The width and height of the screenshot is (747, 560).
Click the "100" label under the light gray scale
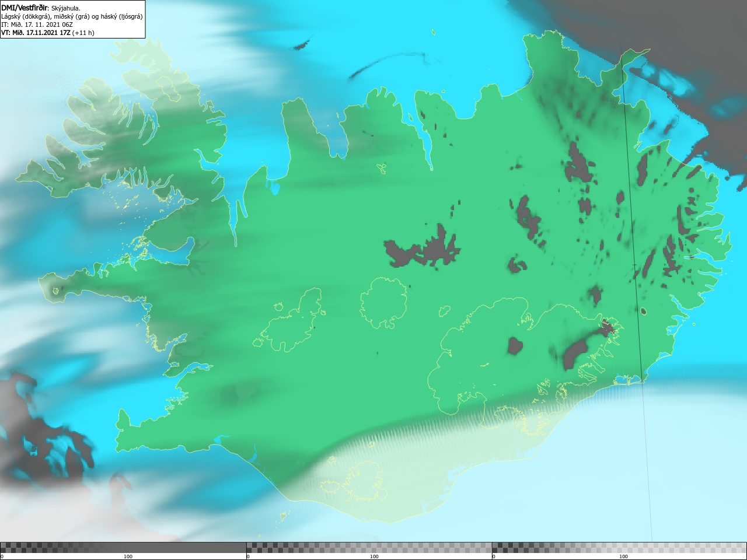point(623,556)
